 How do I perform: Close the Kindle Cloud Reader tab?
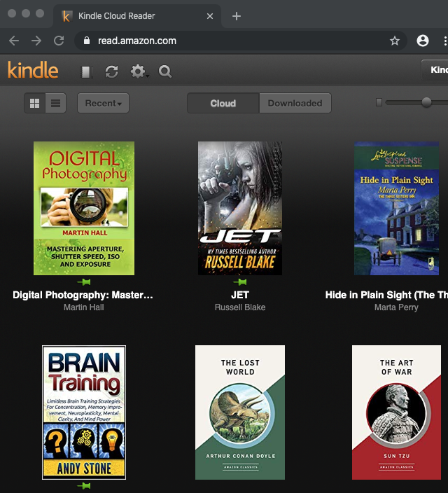(x=210, y=16)
